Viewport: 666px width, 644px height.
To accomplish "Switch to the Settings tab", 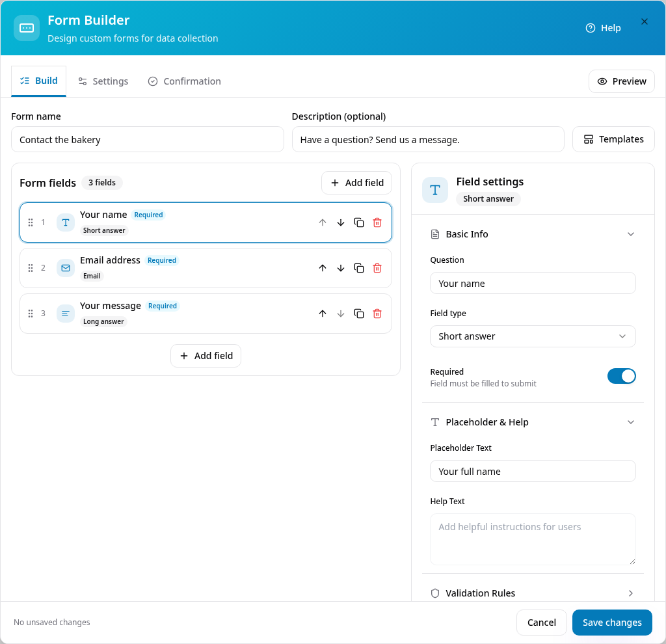I will [103, 81].
